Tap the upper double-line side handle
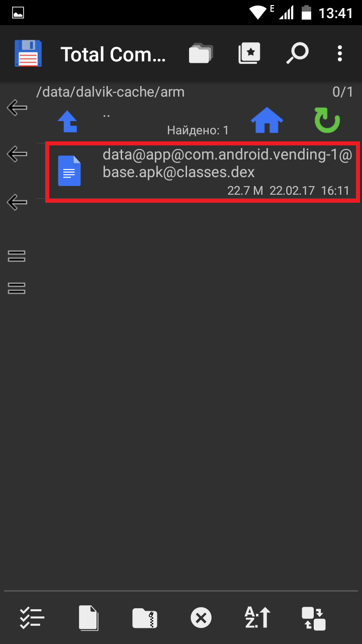Viewport: 362px width, 644px height. click(17, 256)
